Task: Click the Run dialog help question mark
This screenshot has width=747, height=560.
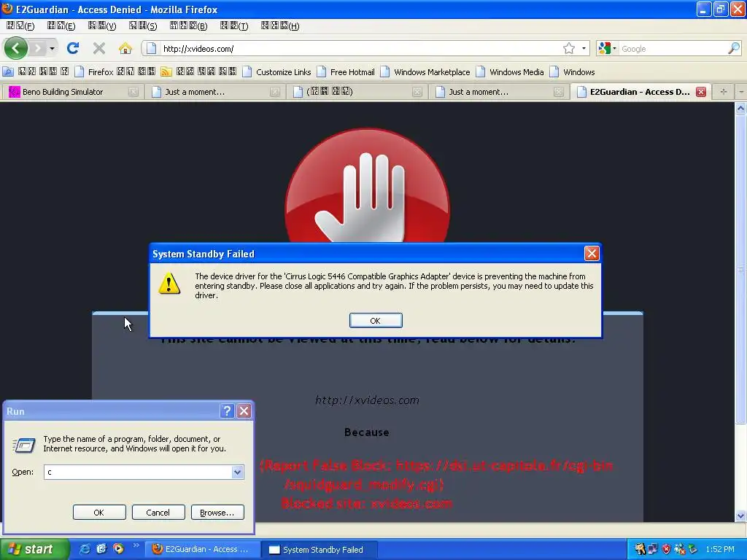Action: (228, 411)
